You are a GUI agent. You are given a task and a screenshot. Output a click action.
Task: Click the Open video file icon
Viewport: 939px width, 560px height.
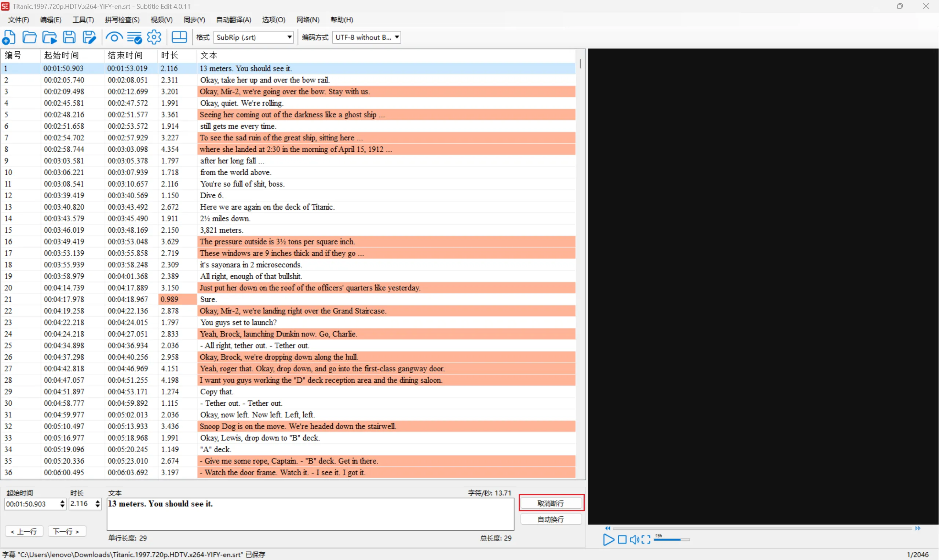[x=50, y=37]
